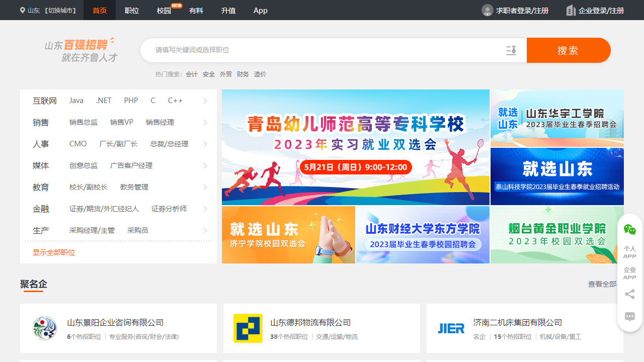644x362 pixels.
Task: Show all positions via 显示全部职位
Action: (54, 252)
